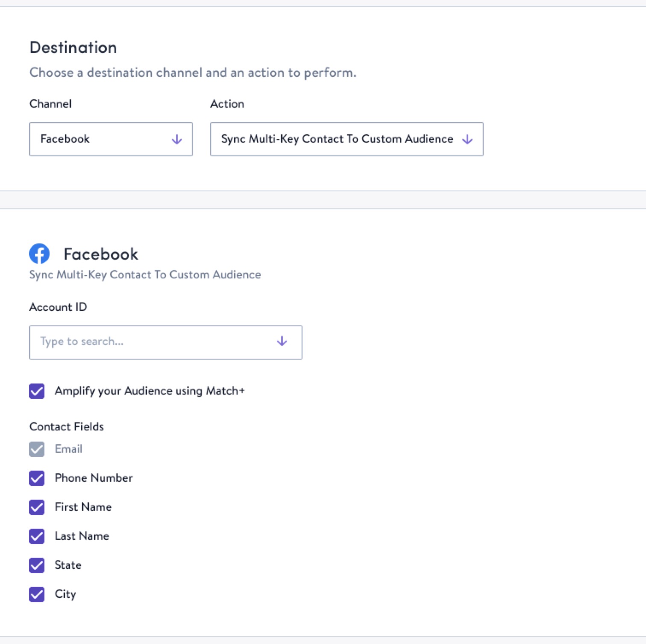Uncheck the Last Name contact field
Screen dimensions: 646x644
(x=37, y=536)
